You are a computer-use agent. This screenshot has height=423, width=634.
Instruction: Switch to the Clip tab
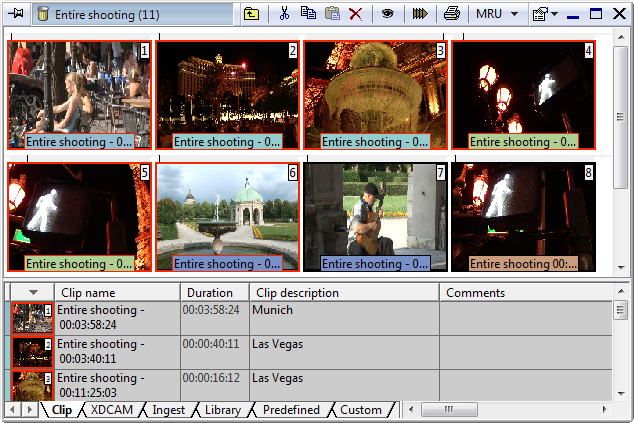tap(62, 410)
